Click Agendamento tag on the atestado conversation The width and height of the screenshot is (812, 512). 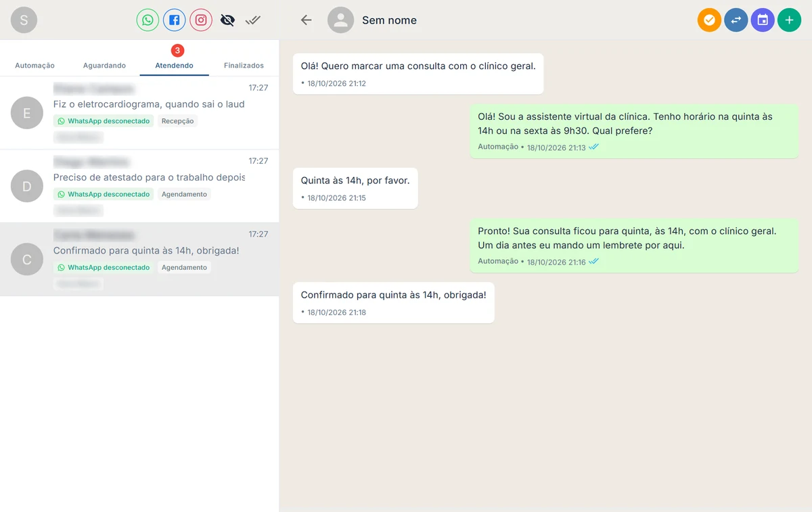pyautogui.click(x=184, y=194)
